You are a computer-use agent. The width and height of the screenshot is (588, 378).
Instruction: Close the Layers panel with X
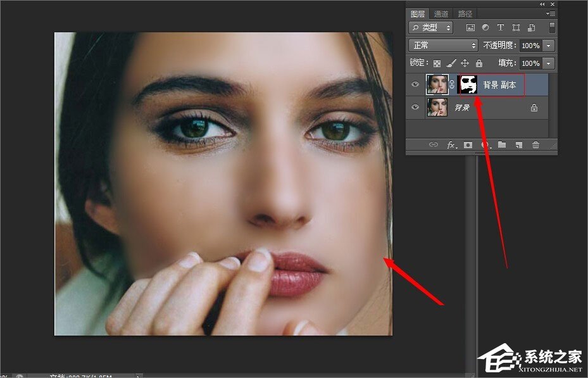[553, 4]
